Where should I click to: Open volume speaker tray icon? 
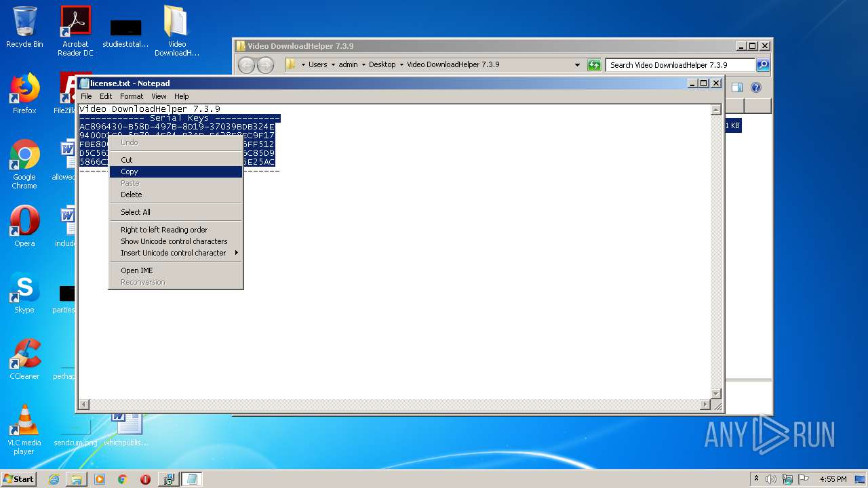[770, 479]
